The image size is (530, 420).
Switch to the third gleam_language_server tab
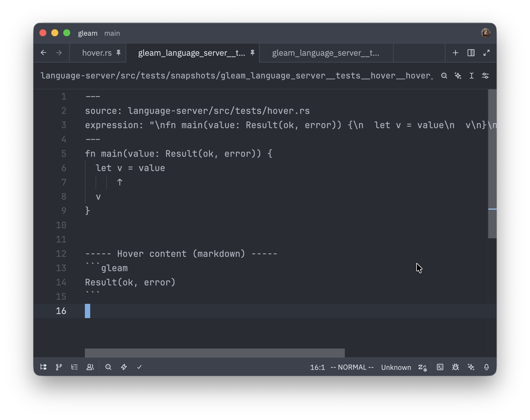click(x=326, y=53)
